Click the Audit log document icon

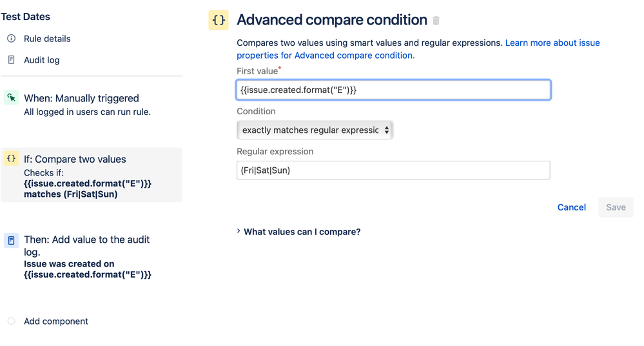point(11,60)
